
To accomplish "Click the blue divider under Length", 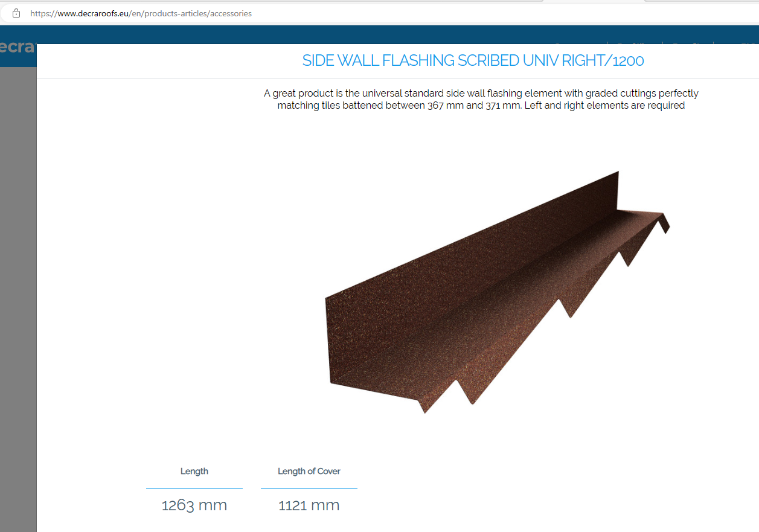I will point(194,488).
